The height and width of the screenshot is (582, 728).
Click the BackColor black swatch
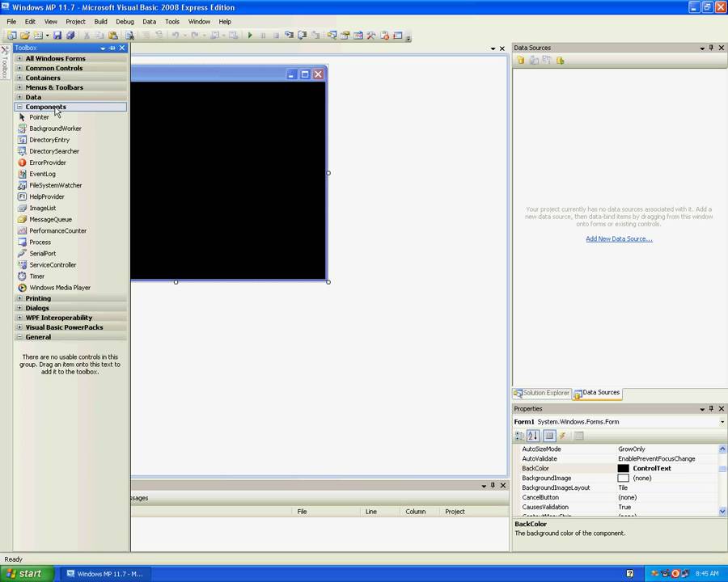tap(623, 468)
